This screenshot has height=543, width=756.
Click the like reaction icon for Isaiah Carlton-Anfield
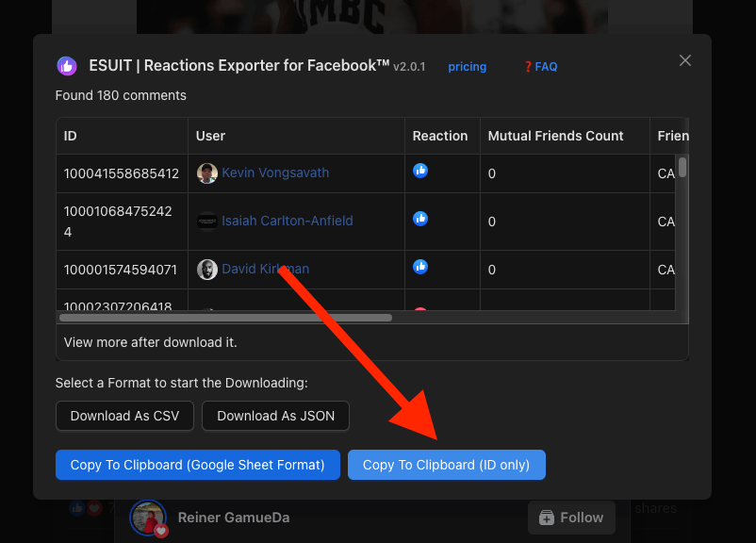coord(420,219)
